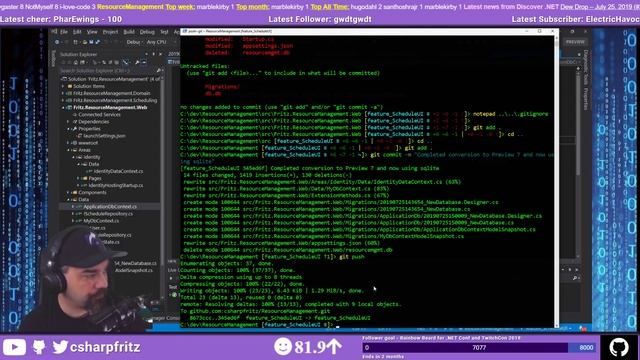Open the Test menu in Visual Studio
Viewport: 640px width, 360px height.
pos(164,31)
